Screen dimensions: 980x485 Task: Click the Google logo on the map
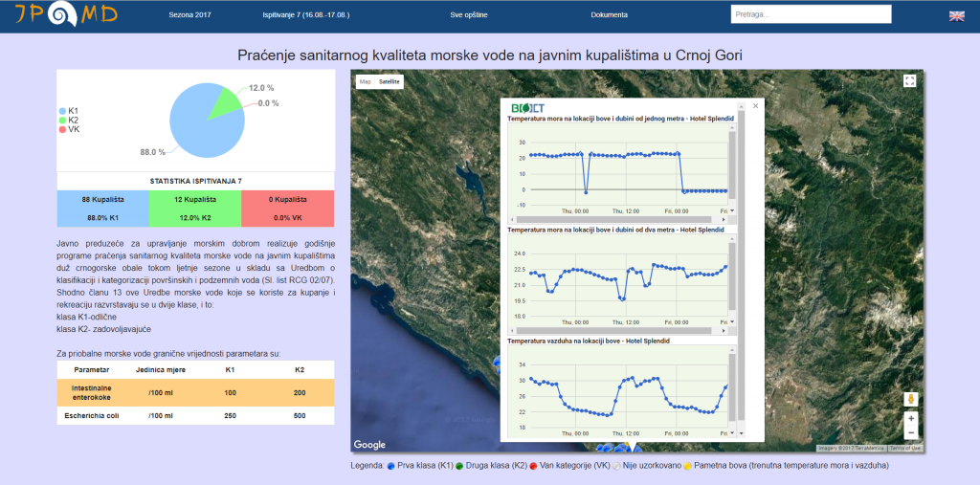tap(369, 445)
